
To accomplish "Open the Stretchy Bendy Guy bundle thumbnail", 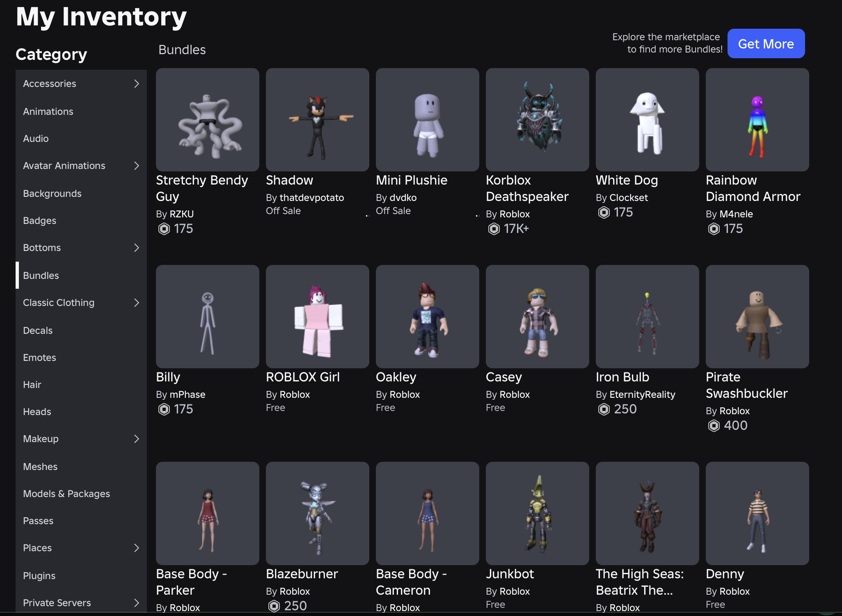I will coord(208,120).
